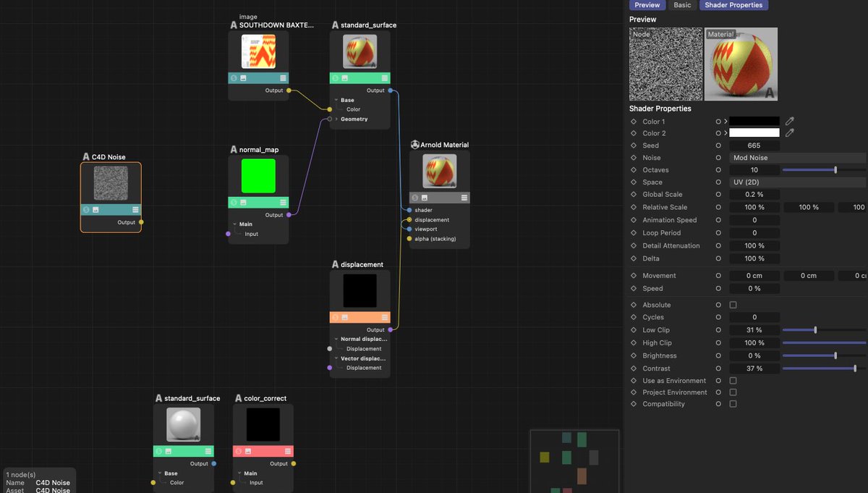Click the eyedropper next to Color 1
Viewport: 868px width, 493px height.
click(x=790, y=121)
